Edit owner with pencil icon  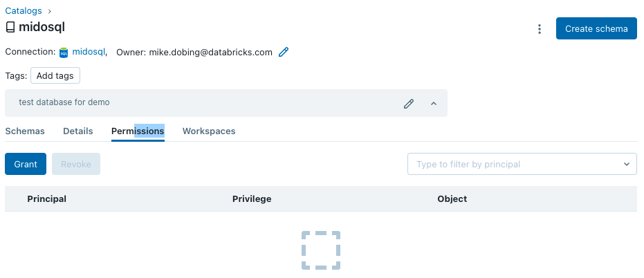click(x=284, y=52)
